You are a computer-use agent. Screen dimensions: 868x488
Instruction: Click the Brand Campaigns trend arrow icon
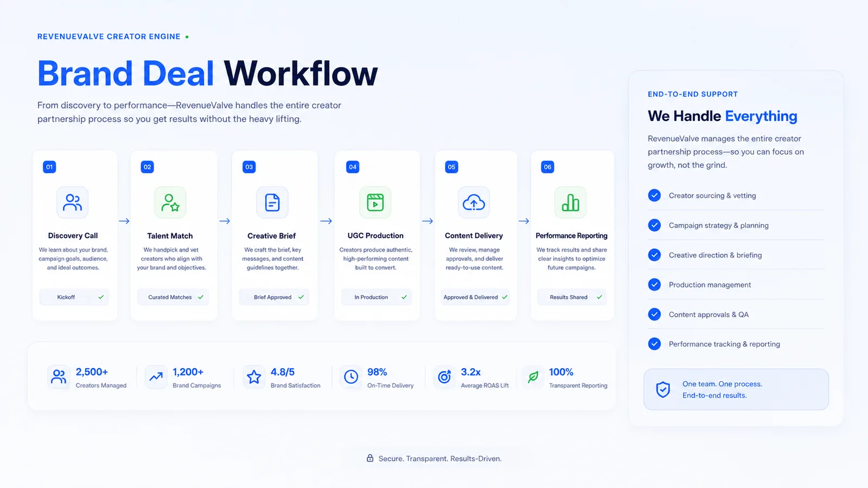point(156,376)
